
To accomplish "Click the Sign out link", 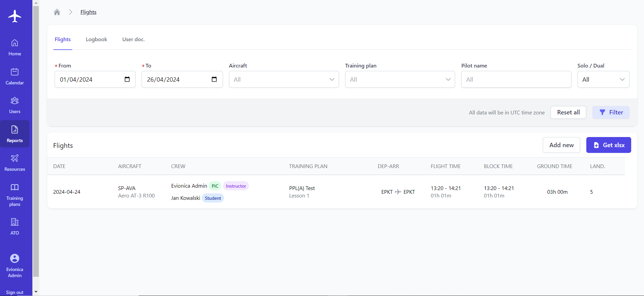I will (15, 292).
